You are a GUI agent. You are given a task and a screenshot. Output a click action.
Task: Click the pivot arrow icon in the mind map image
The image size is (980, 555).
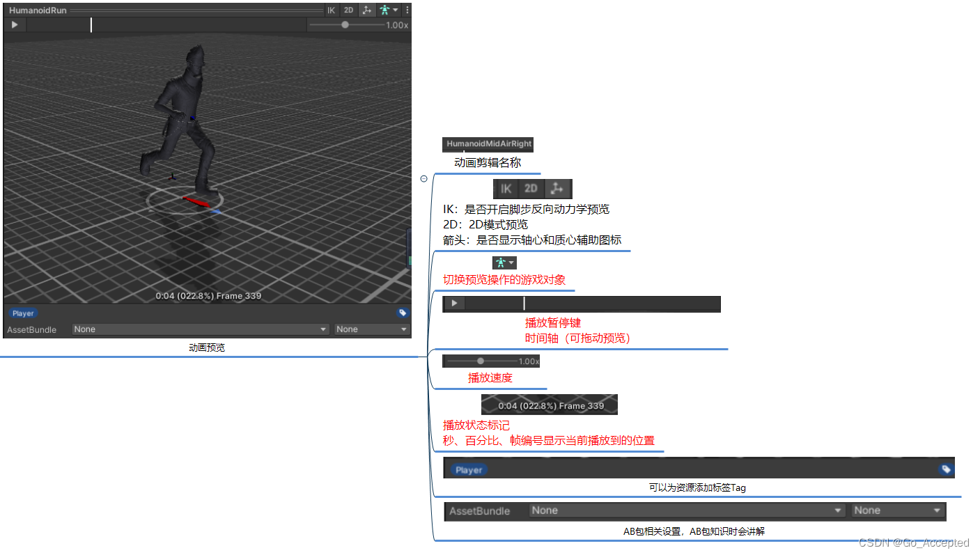[557, 189]
